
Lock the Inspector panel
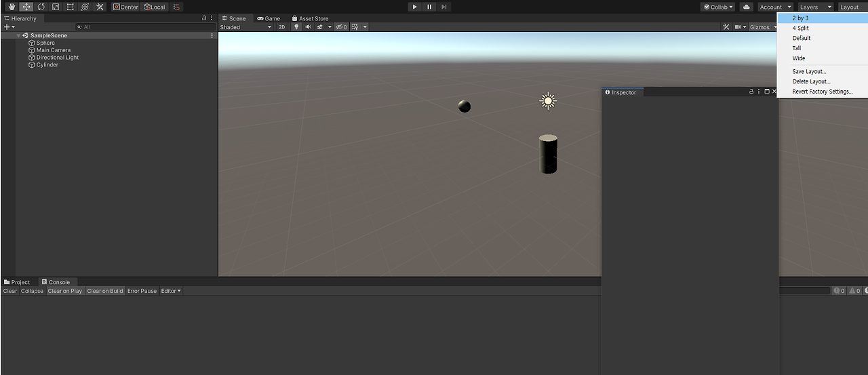(751, 92)
